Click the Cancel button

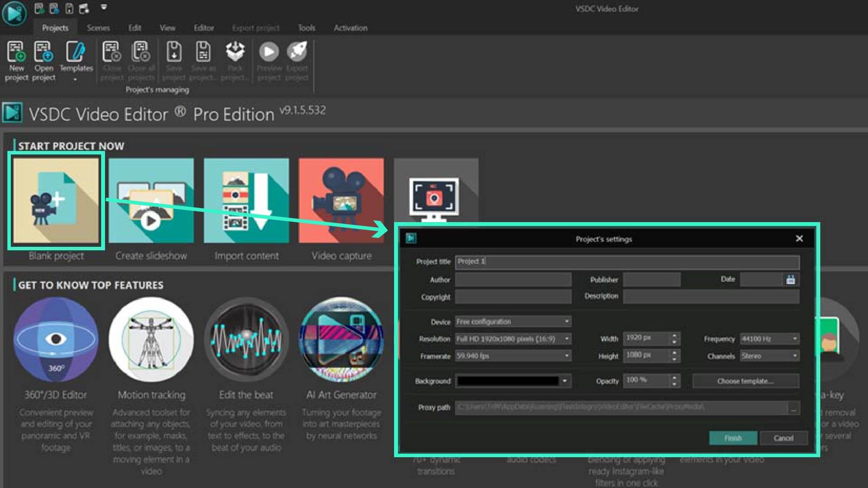point(783,438)
